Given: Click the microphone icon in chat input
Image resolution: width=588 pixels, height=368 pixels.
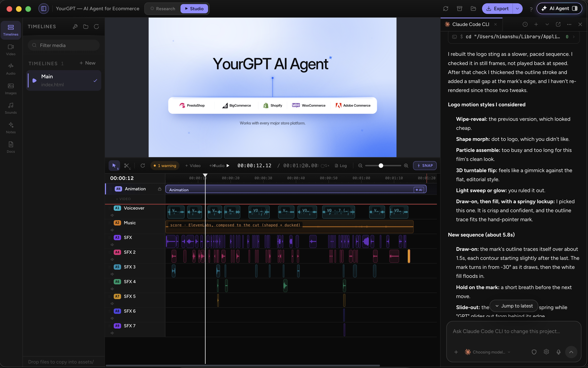Looking at the screenshot, I should coord(559,352).
